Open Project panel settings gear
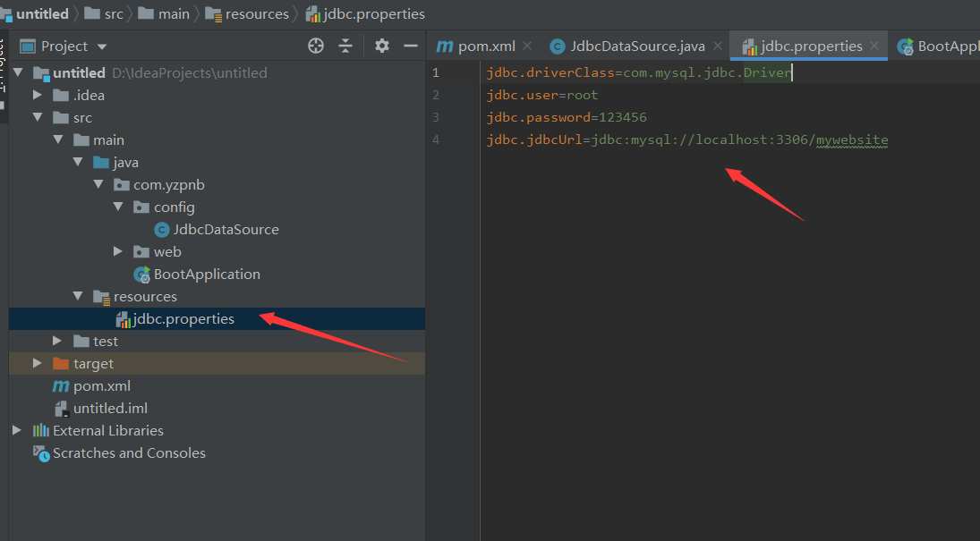The image size is (980, 541). pyautogui.click(x=381, y=46)
